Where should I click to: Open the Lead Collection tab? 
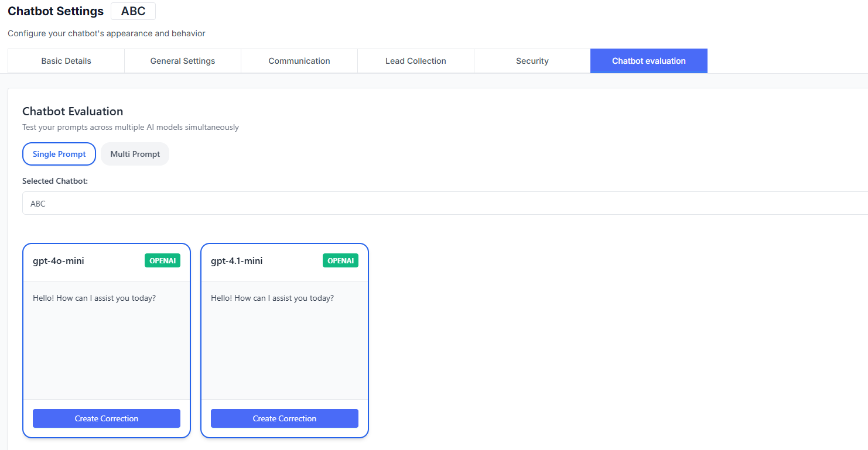tap(415, 60)
